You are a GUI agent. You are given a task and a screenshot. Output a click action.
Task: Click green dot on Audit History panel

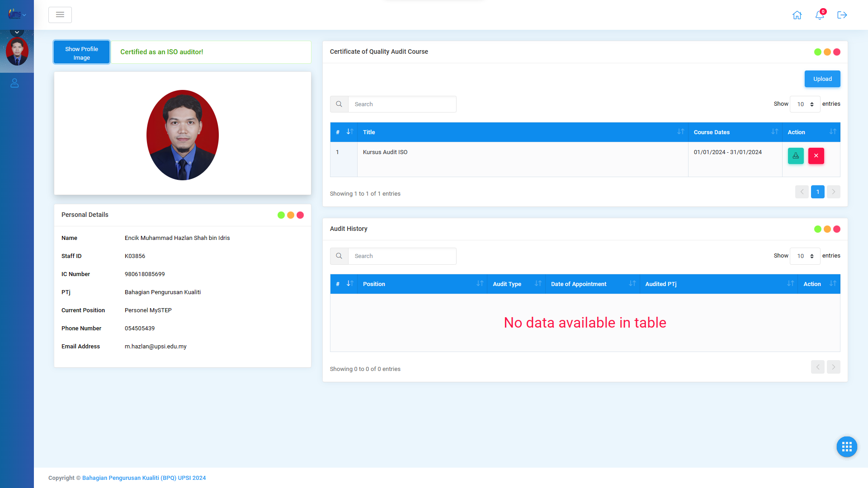tap(818, 229)
